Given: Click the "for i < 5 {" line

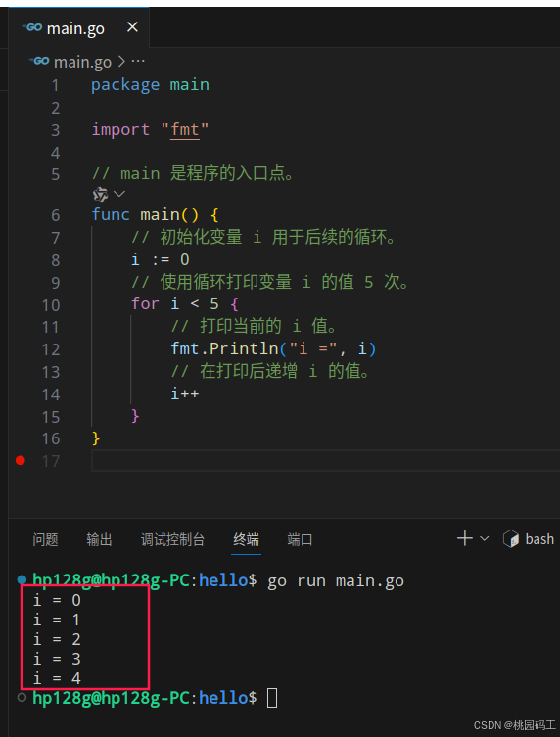Looking at the screenshot, I should pyautogui.click(x=185, y=303).
